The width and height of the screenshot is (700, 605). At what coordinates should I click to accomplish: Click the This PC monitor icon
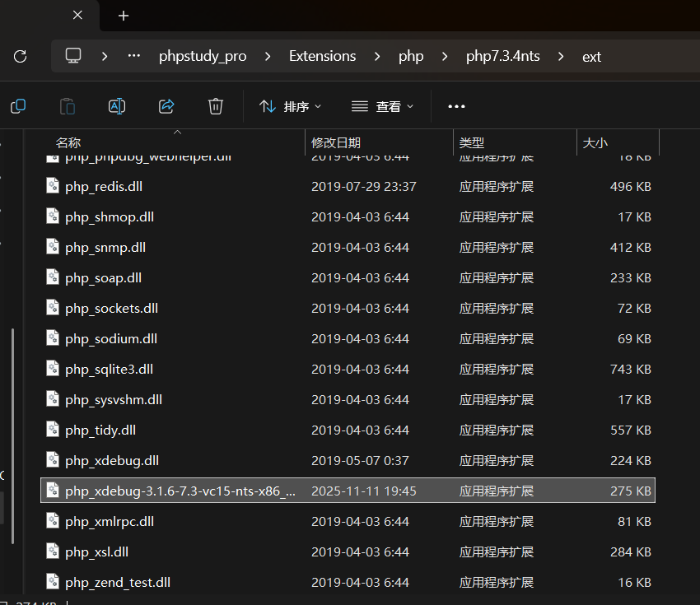(73, 56)
